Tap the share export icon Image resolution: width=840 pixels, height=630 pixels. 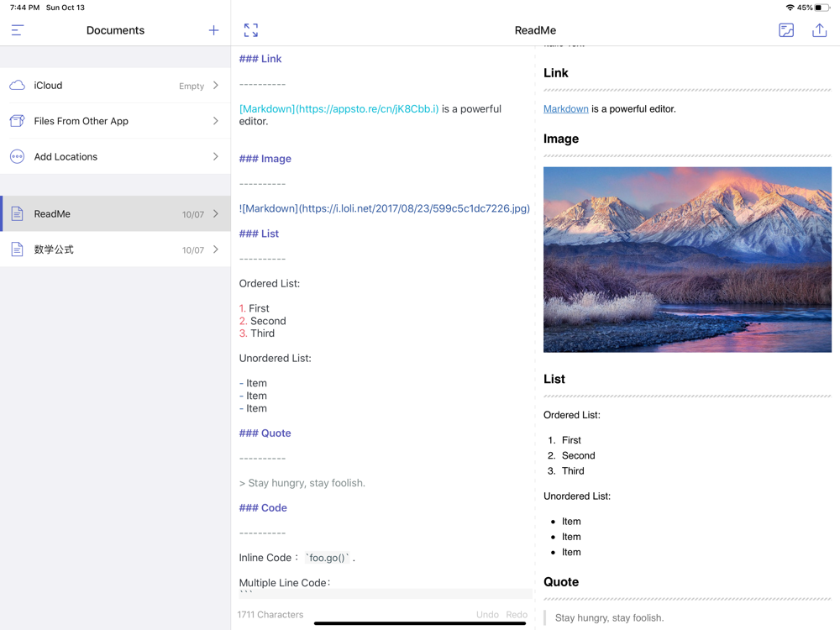point(819,30)
